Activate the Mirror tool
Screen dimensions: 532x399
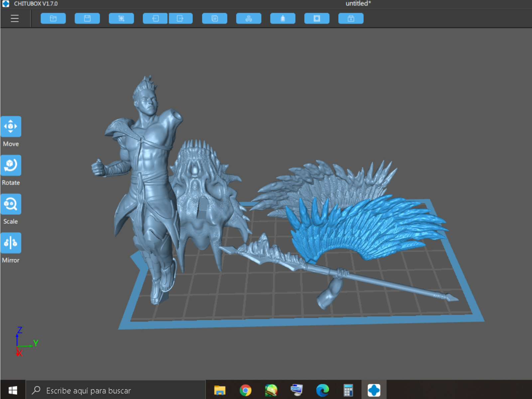11,243
